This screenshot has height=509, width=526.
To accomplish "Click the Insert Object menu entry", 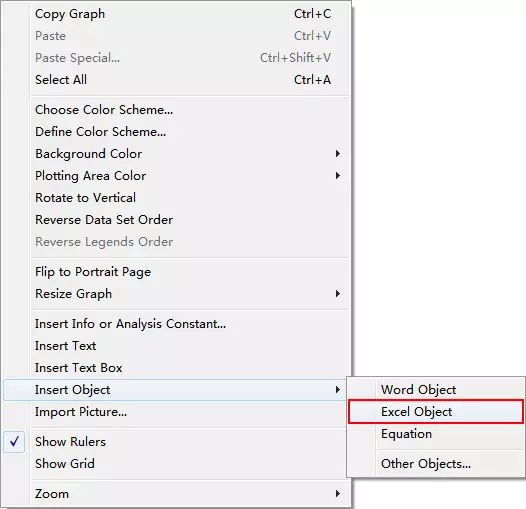I will 175,390.
